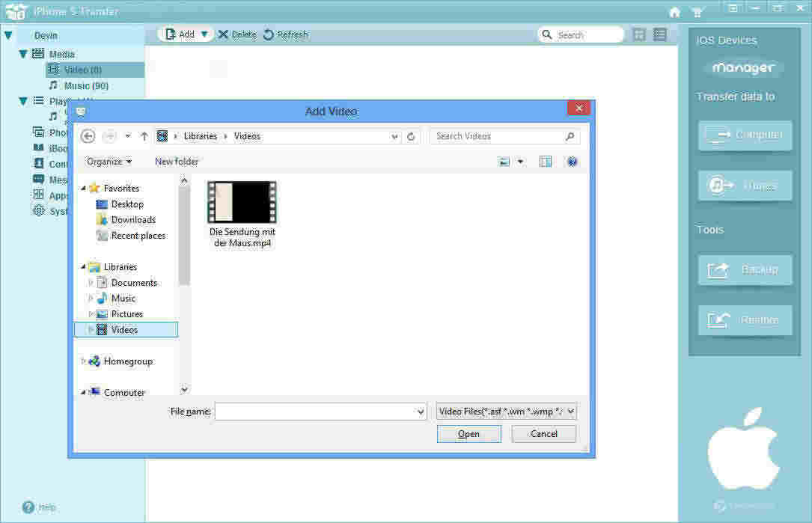Image resolution: width=812 pixels, height=523 pixels.
Task: Expand the Documents library node
Action: [x=91, y=283]
